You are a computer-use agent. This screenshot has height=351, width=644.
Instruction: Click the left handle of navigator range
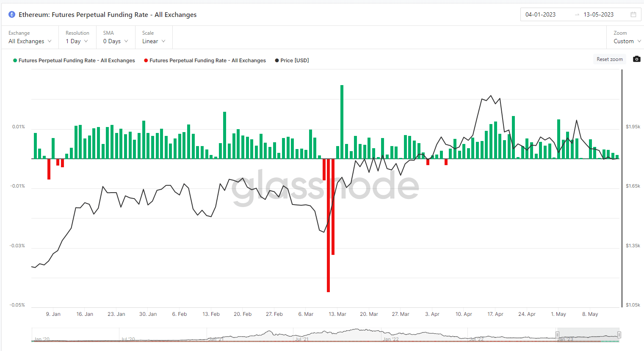point(557,335)
